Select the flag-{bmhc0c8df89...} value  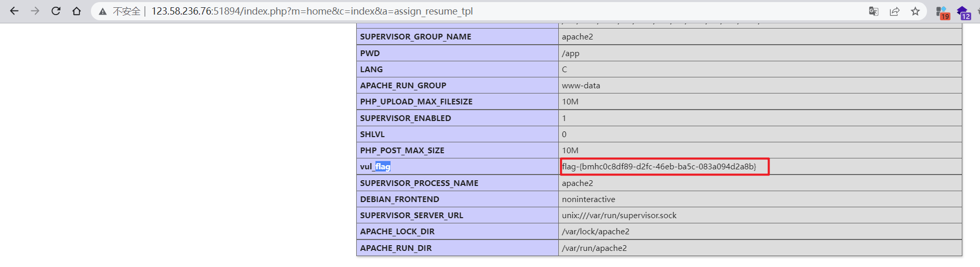(x=659, y=166)
